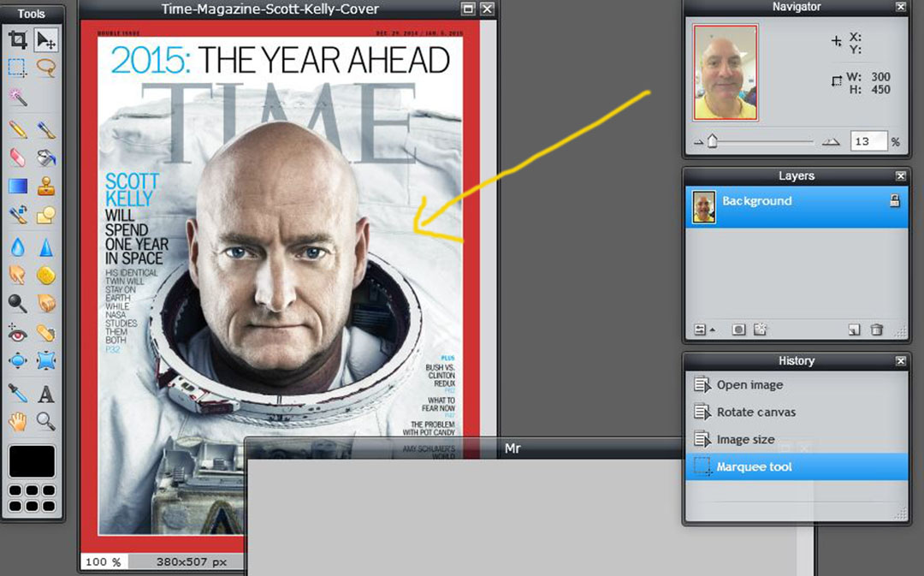Viewport: 924px width, 576px height.
Task: Open the black foreground color swatch
Action: [x=33, y=462]
